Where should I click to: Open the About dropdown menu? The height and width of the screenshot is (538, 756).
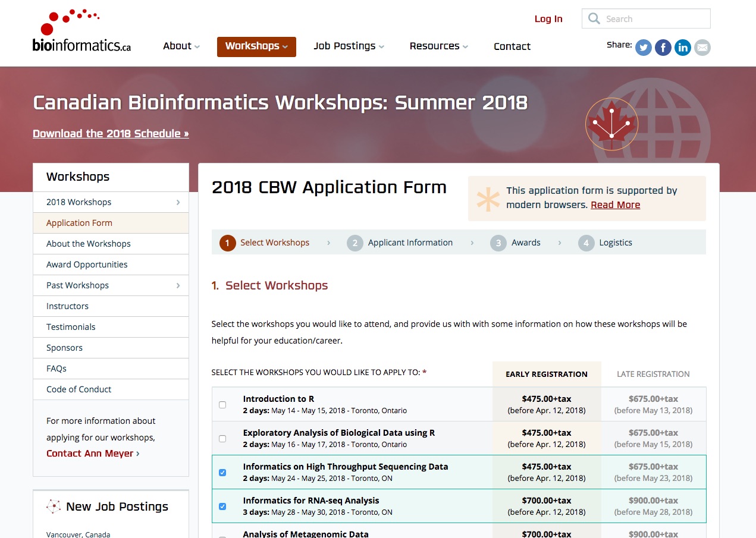tap(181, 46)
